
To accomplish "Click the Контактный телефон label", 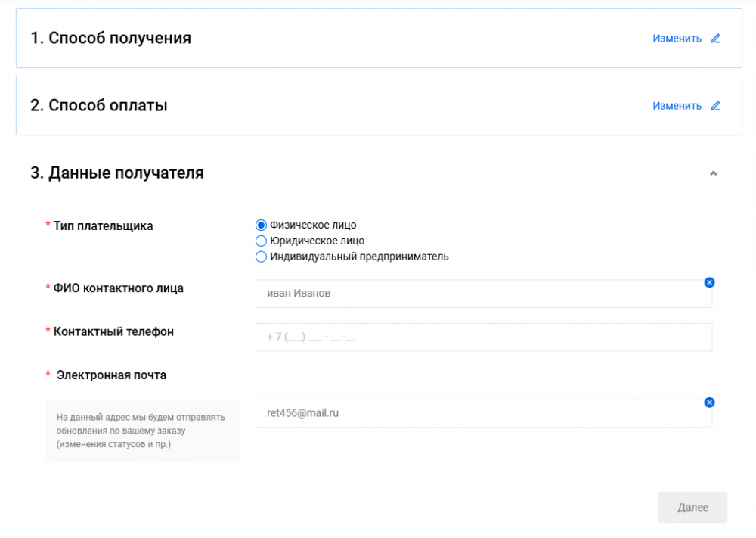I will [x=113, y=331].
